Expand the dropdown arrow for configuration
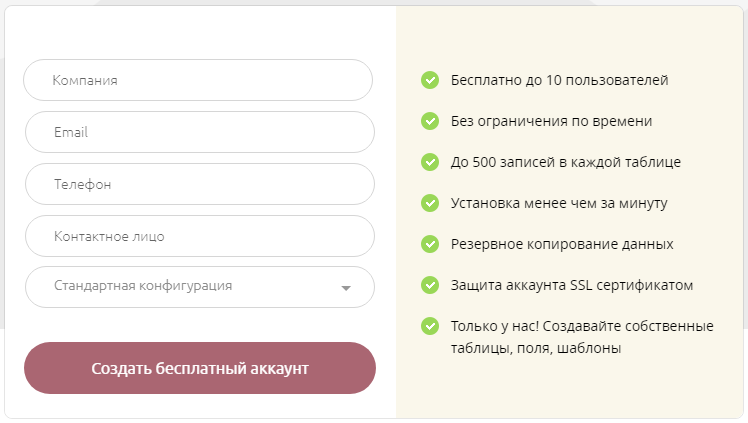This screenshot has height=423, width=748. coord(346,288)
